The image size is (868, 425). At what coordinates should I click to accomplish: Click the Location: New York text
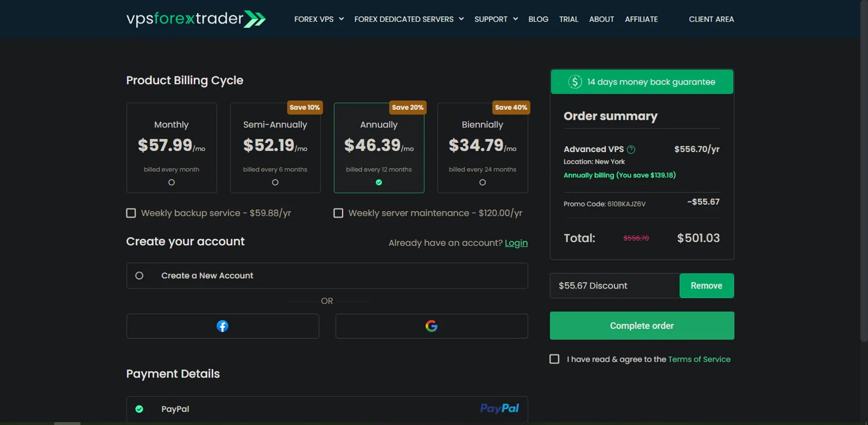594,162
